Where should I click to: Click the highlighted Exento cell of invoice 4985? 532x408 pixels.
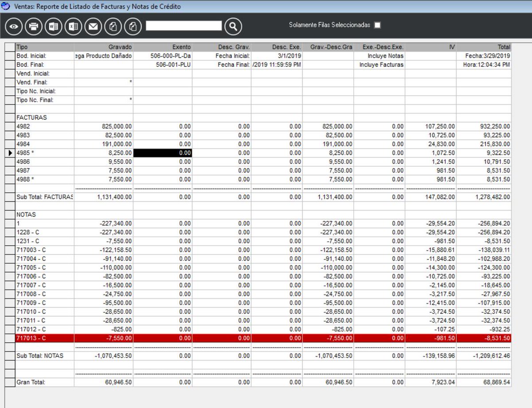[x=163, y=153]
